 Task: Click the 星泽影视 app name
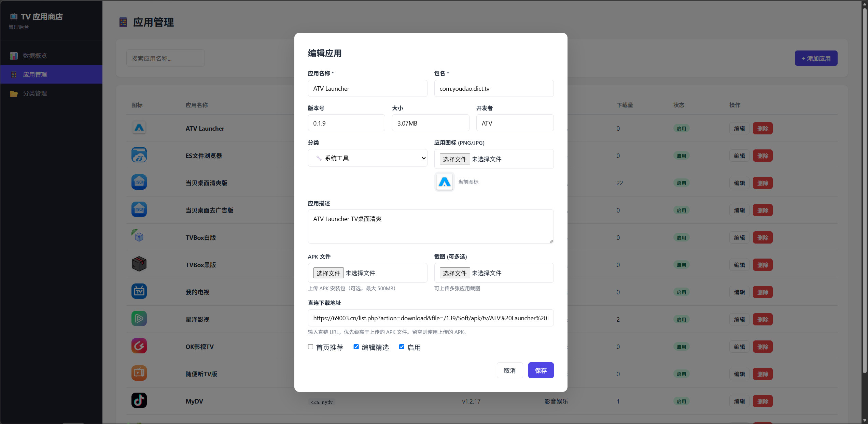click(197, 320)
